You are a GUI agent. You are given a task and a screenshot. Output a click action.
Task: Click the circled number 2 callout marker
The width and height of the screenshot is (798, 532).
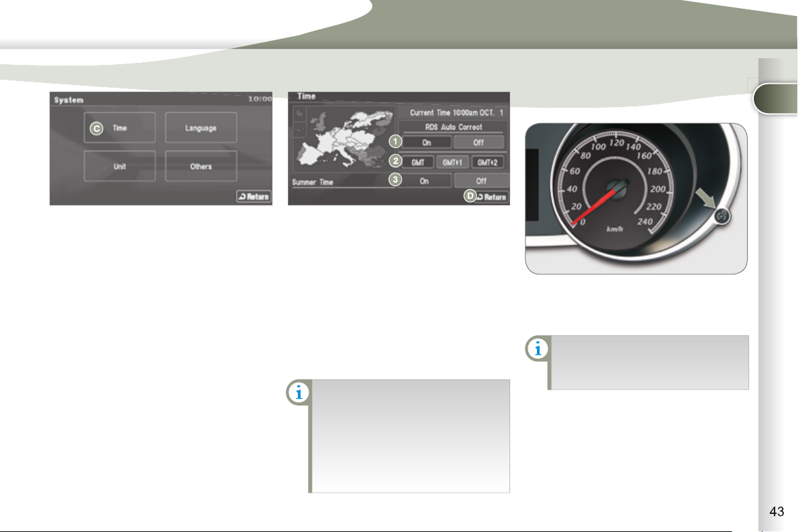396,161
